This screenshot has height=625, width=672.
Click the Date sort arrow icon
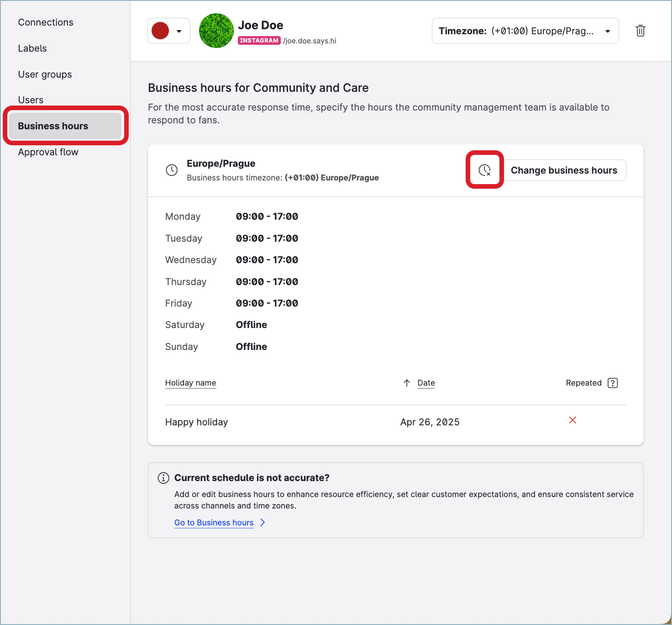(407, 383)
